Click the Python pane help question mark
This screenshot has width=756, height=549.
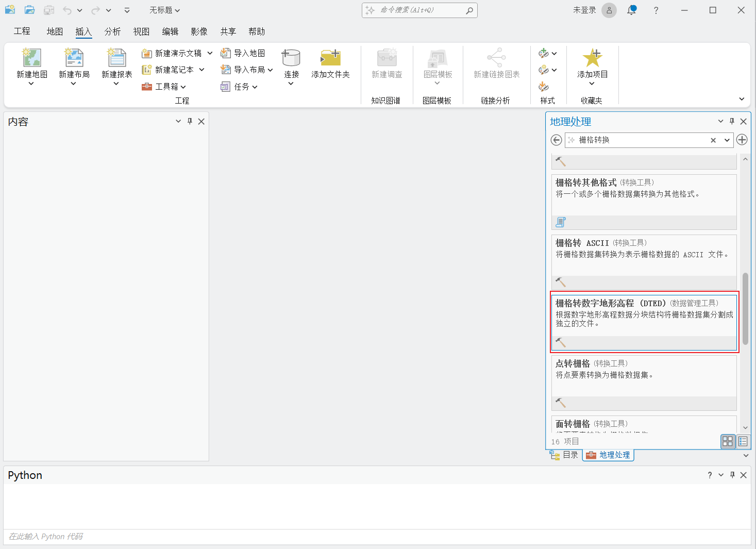point(710,475)
